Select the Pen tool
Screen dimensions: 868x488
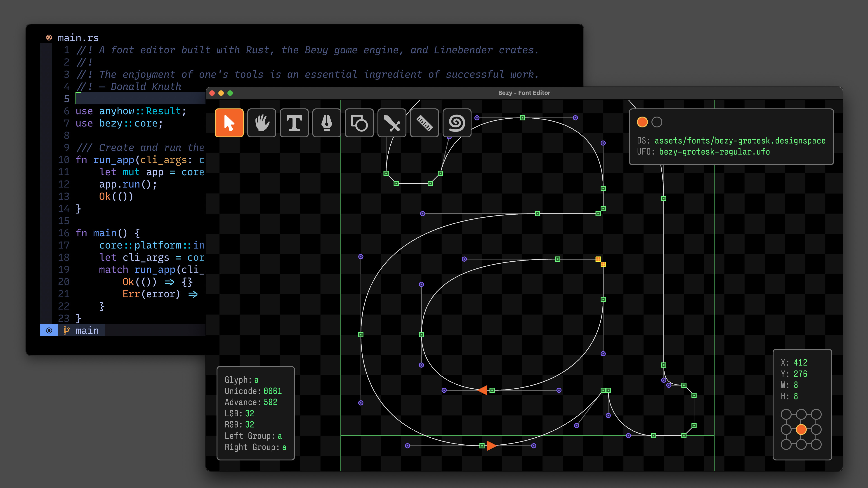point(326,123)
